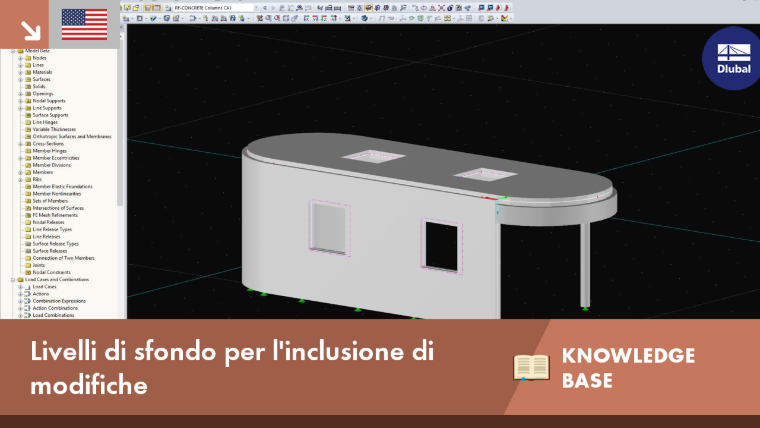Image resolution: width=760 pixels, height=428 pixels.
Task: Collapse the Model Data tree node
Action: [x=13, y=51]
